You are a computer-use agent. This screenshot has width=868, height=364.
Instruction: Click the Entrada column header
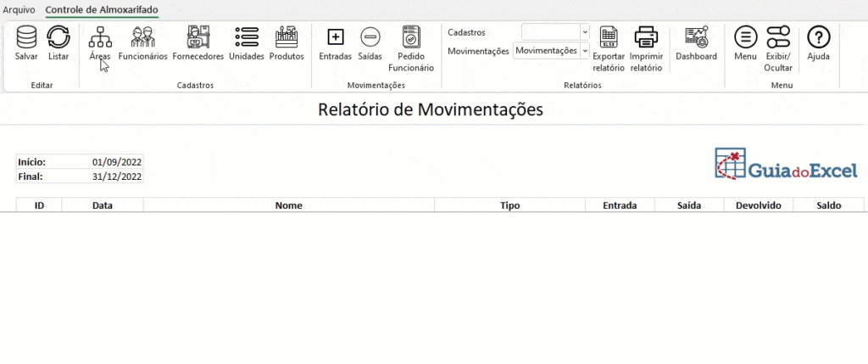620,205
